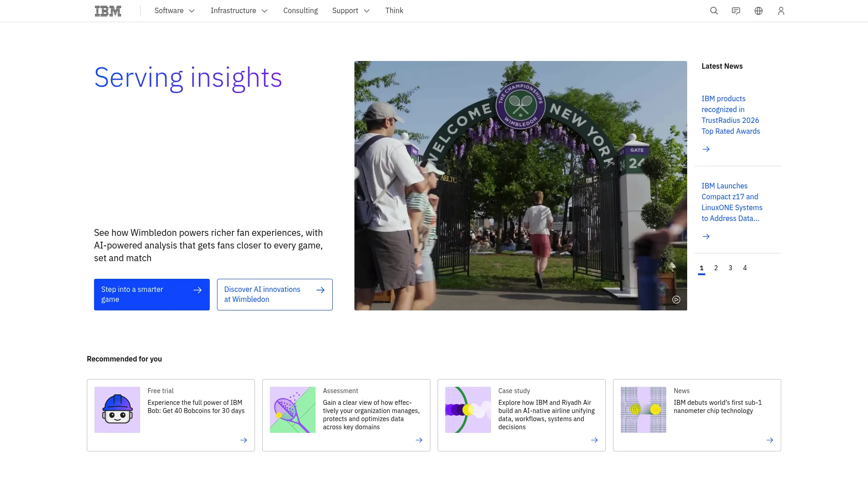Click the Serving insights heading
This screenshot has width=868, height=488.
pyautogui.click(x=188, y=78)
